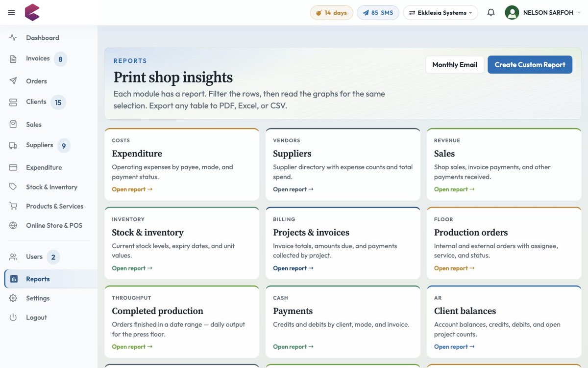Click the Logout power icon
Viewport: 588px width, 368px height.
coord(13,317)
